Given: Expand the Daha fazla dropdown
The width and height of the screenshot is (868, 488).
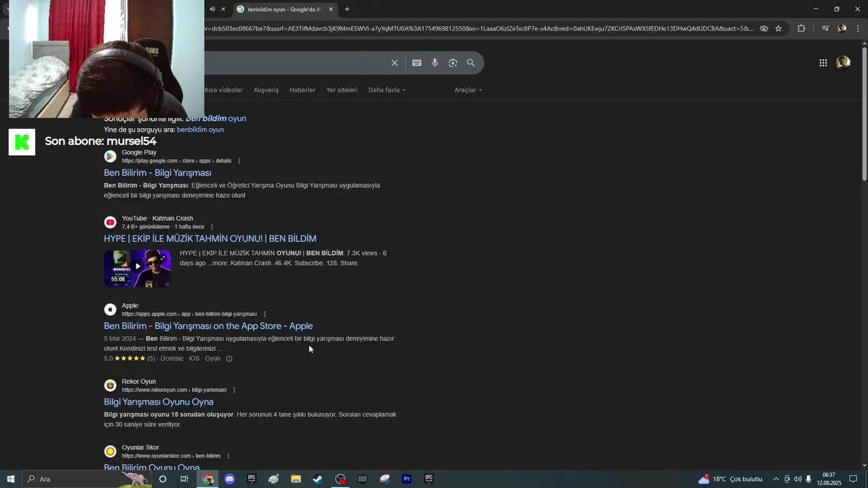Looking at the screenshot, I should (387, 90).
